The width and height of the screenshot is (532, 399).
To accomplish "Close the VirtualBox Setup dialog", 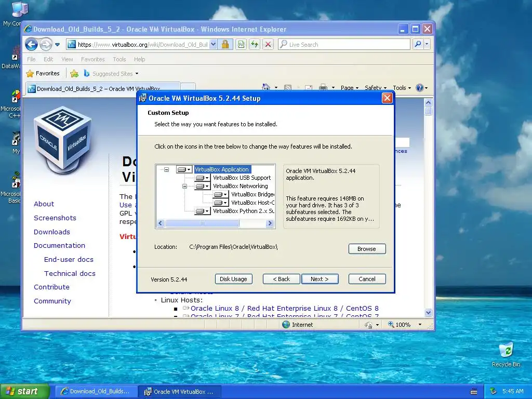I will pos(387,98).
